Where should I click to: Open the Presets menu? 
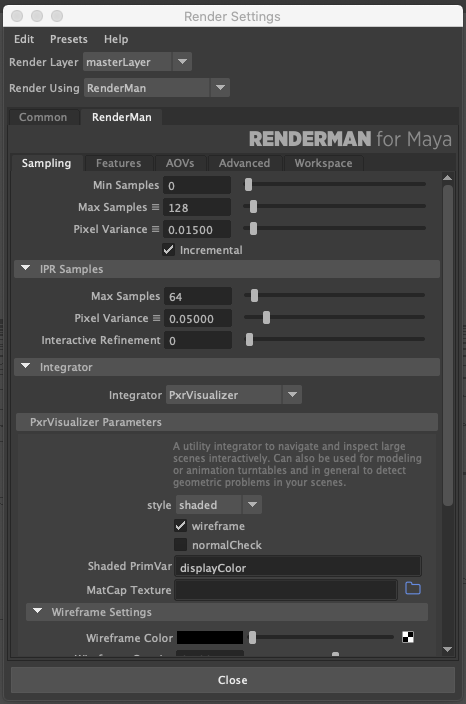click(69, 39)
